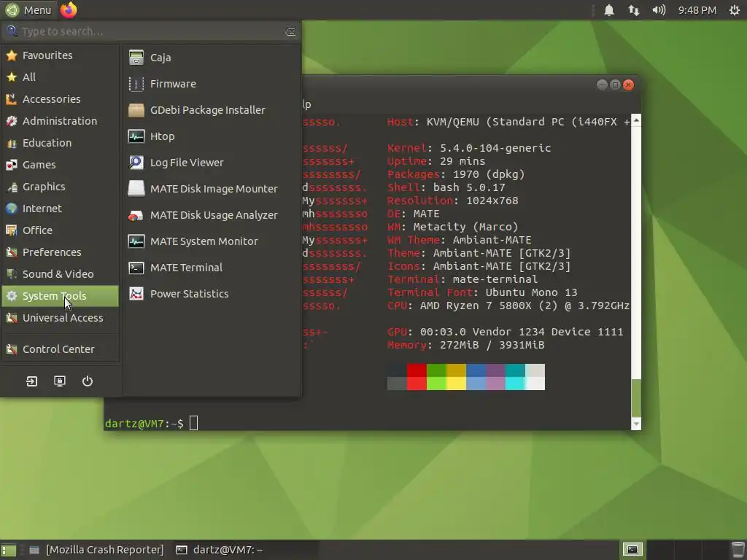This screenshot has width=747, height=560.
Task: Click the red color block in terminal
Action: [x=417, y=377]
